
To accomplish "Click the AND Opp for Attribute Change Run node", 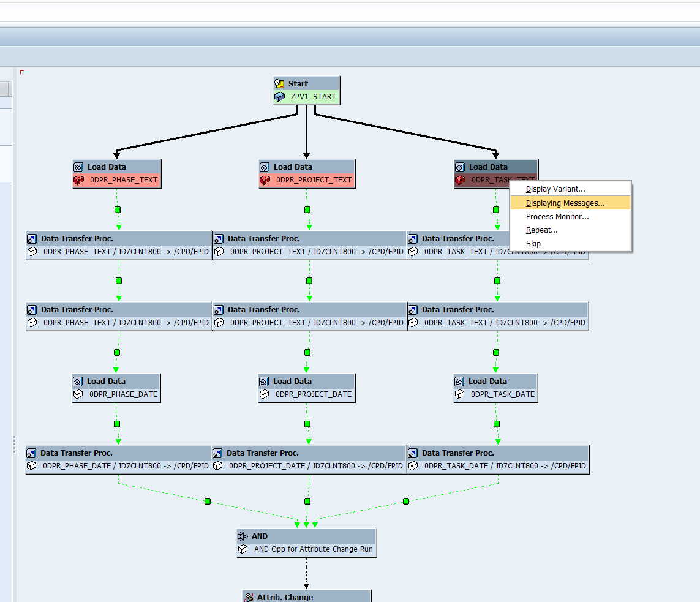I will [313, 549].
